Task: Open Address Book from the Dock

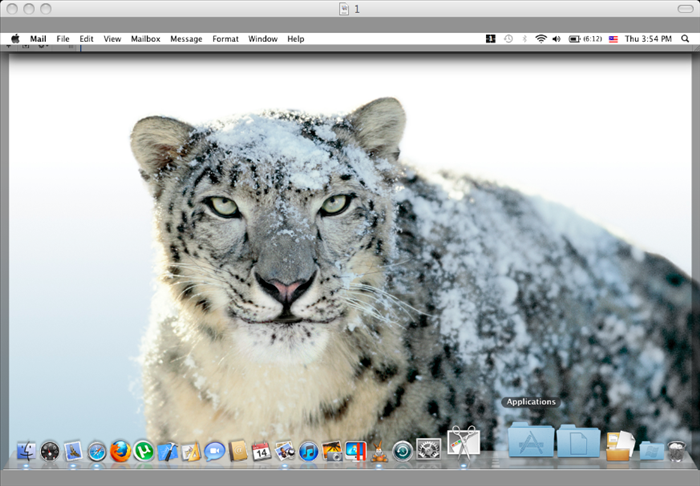Action: pos(238,451)
